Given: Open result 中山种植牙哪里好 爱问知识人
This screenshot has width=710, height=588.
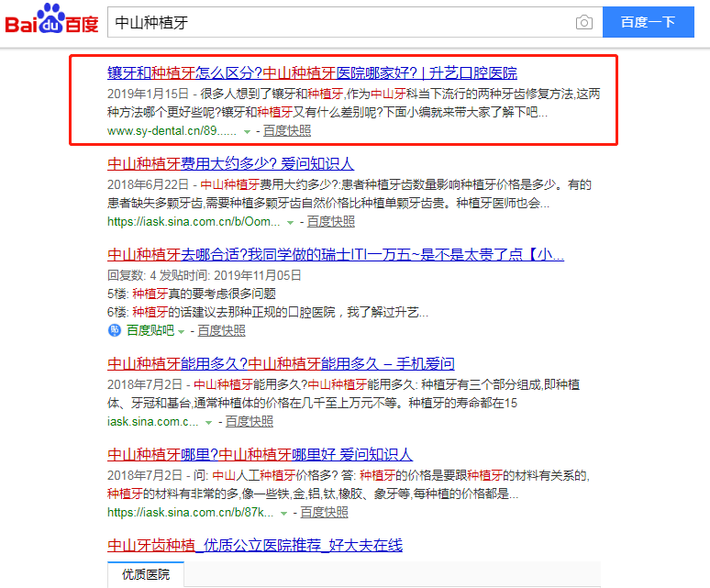Looking at the screenshot, I should [260, 454].
